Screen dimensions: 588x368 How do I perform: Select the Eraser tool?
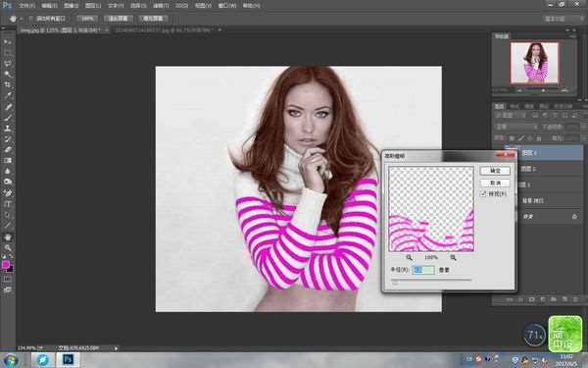8,149
